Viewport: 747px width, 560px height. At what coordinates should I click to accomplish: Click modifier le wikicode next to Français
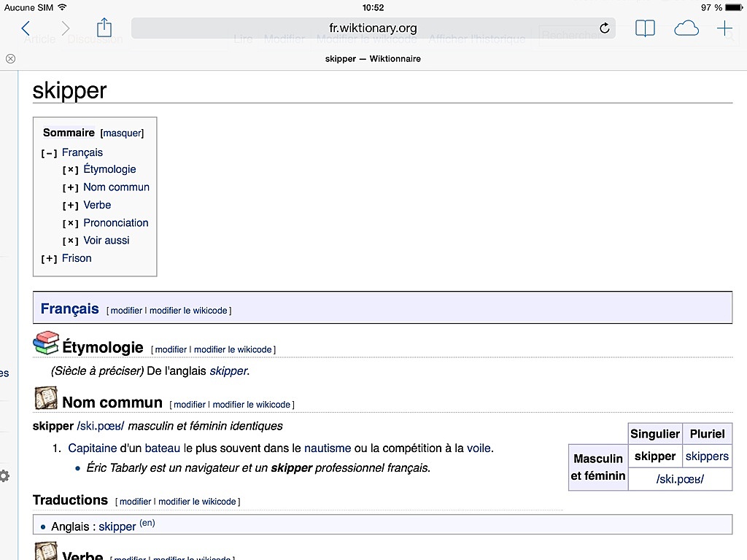188,311
